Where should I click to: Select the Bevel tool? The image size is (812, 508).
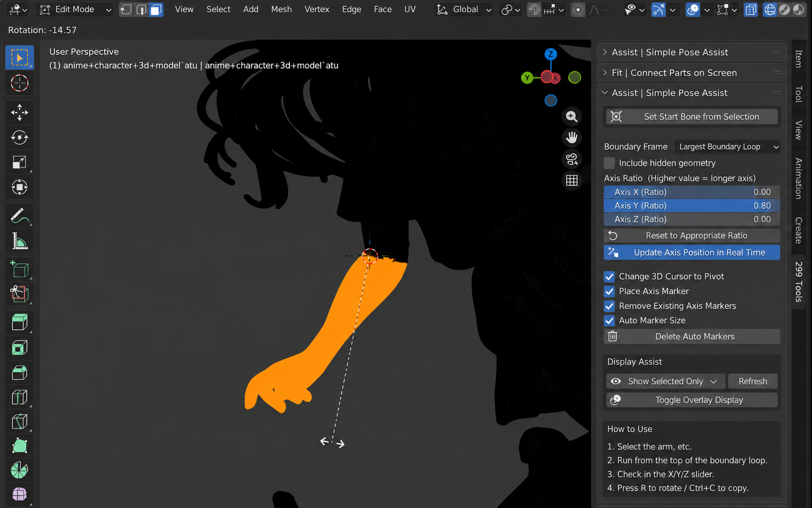pos(19,373)
